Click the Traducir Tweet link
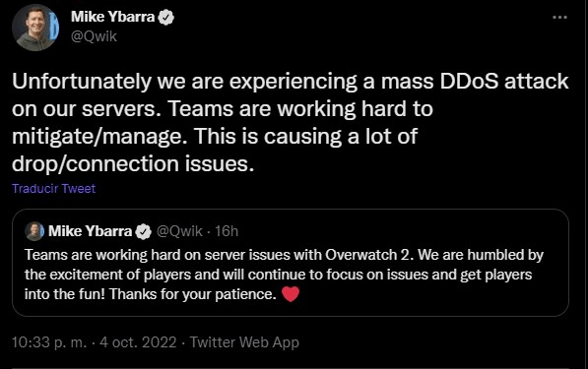This screenshot has height=369, width=588. (53, 188)
